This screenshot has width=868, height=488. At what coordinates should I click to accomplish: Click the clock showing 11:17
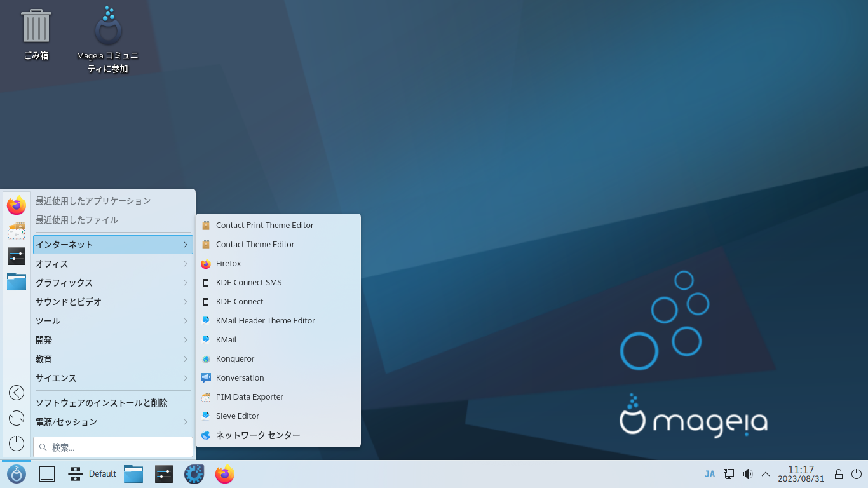801,474
